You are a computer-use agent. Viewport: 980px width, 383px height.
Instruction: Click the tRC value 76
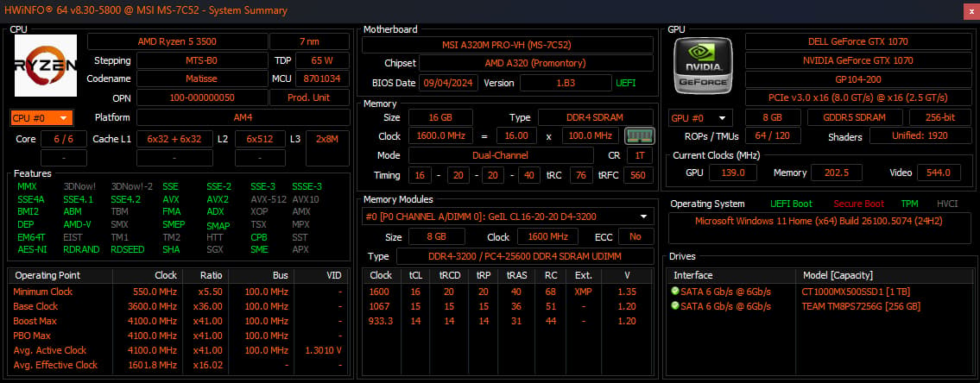[581, 175]
